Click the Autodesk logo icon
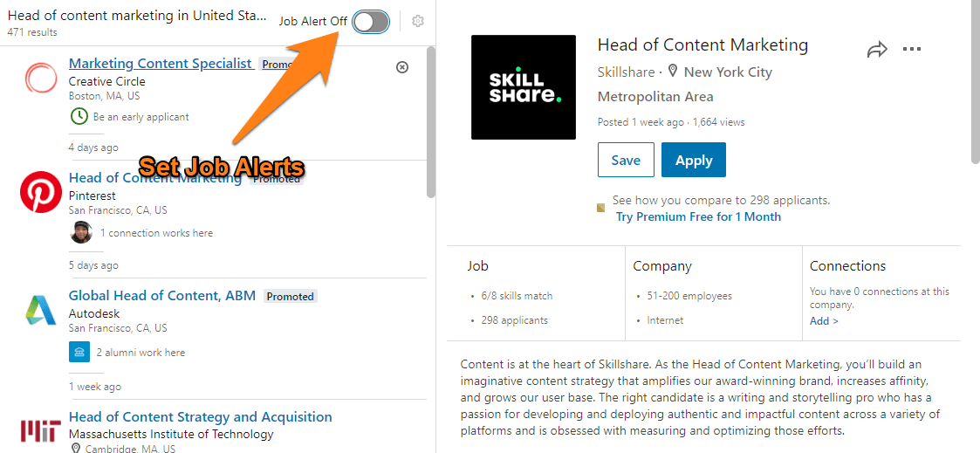The width and height of the screenshot is (980, 453). (41, 311)
